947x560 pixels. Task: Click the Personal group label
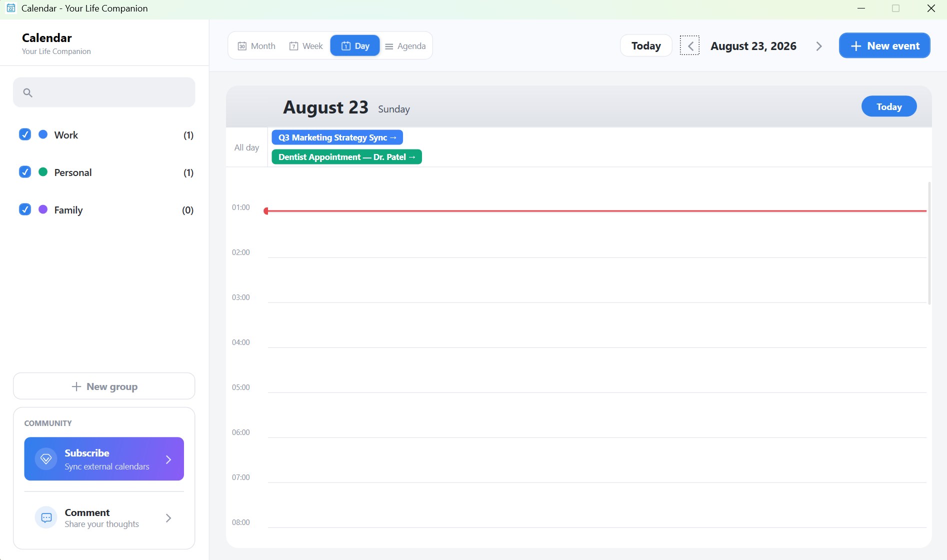[x=73, y=172]
